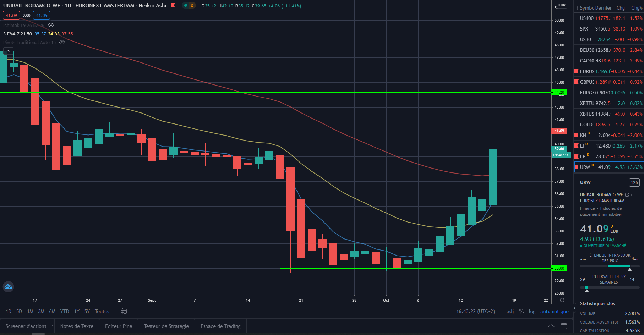Click the 52-week range slider
Screen dimensions: 644x335
[610, 287]
